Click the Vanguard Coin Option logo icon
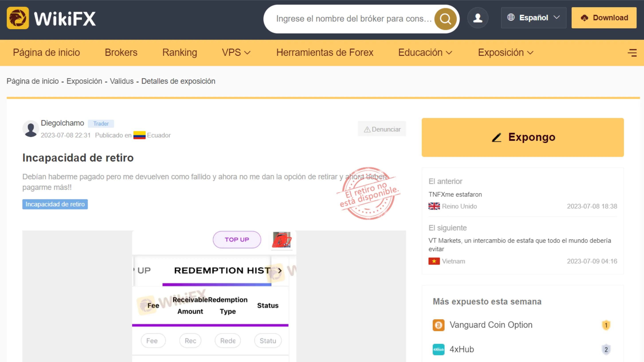Image resolution: width=644 pixels, height=362 pixels. (438, 325)
